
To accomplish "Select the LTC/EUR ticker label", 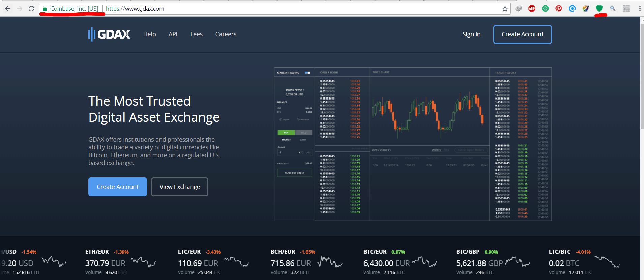I will (x=189, y=252).
